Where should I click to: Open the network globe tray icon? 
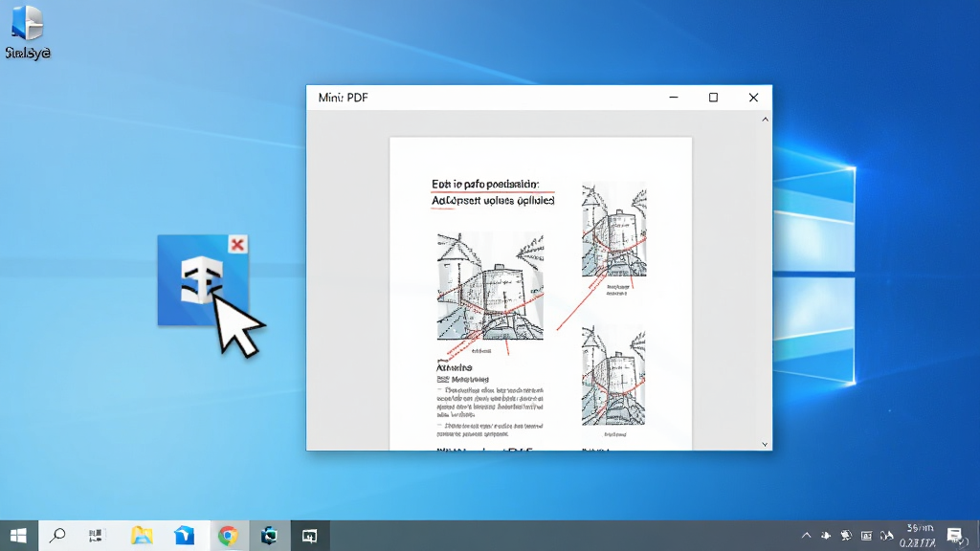846,536
